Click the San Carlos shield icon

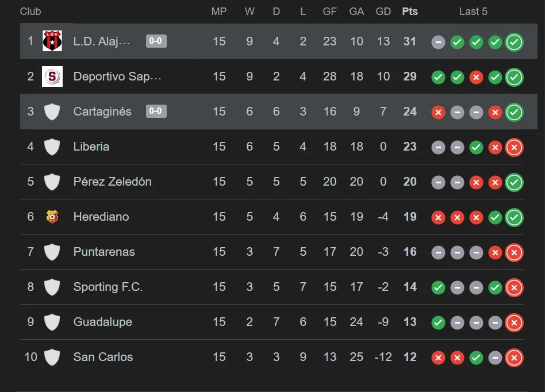click(x=52, y=357)
